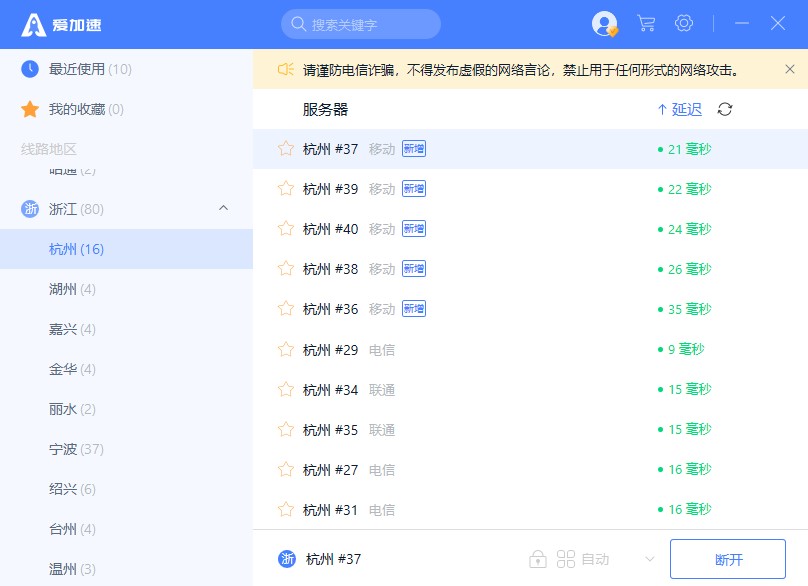
Task: Select 杭州 (16) city
Action: [126, 249]
